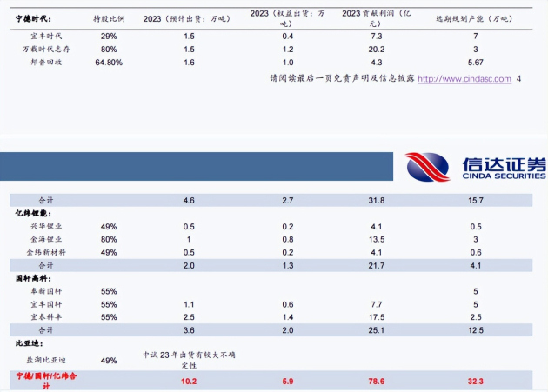Click the 3.6 subtotal shipment value

point(189,330)
